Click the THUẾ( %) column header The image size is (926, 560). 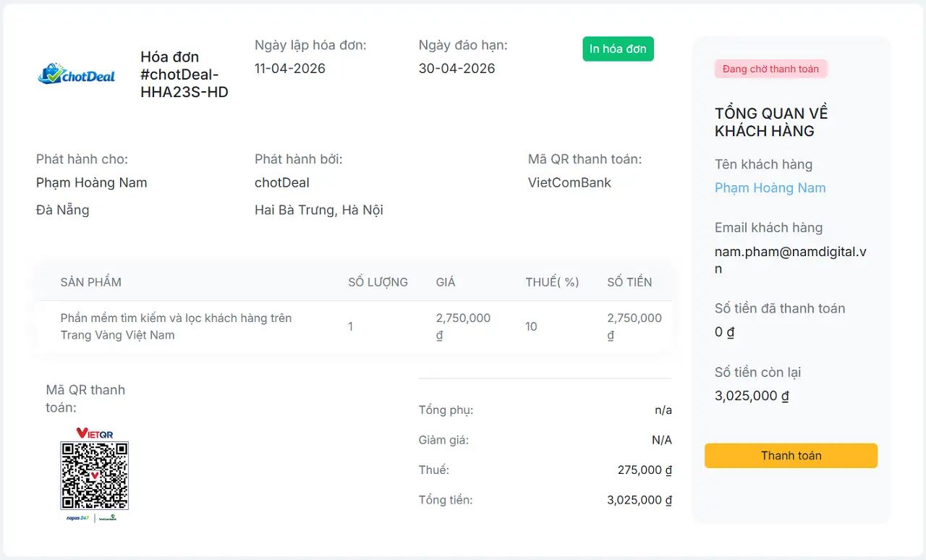(552, 282)
